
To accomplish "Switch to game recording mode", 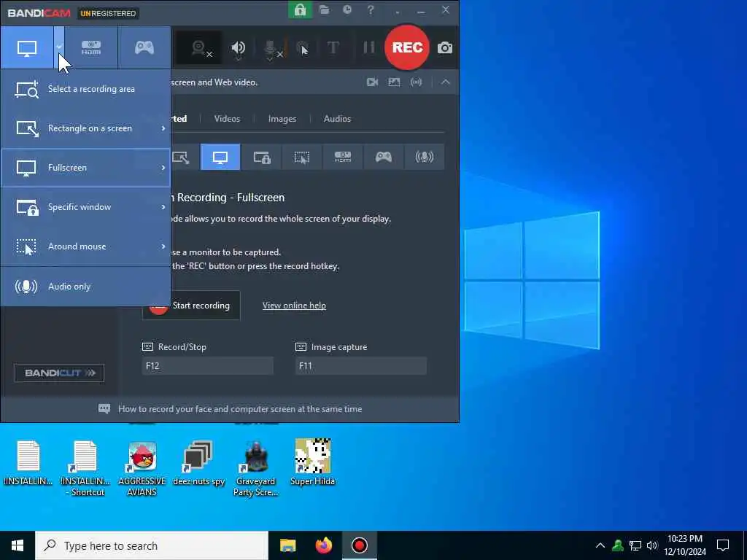I will tap(144, 47).
